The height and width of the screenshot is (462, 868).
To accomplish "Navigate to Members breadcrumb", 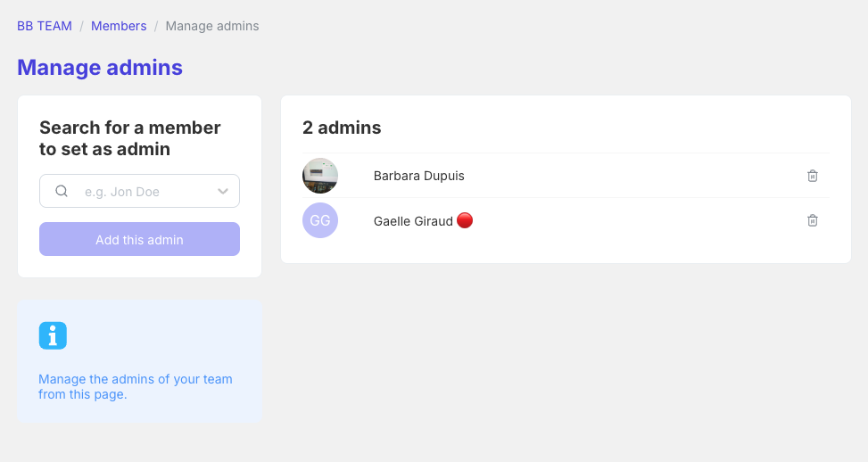I will point(119,26).
